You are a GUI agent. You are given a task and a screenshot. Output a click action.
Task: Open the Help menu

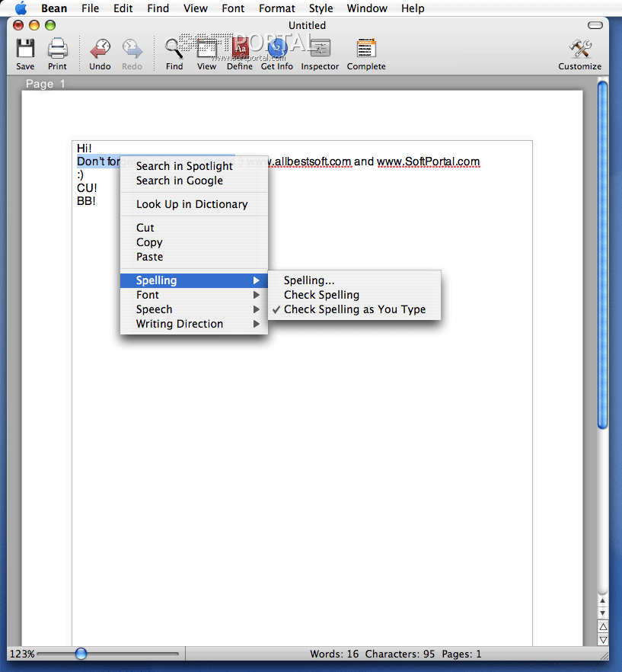pyautogui.click(x=413, y=8)
